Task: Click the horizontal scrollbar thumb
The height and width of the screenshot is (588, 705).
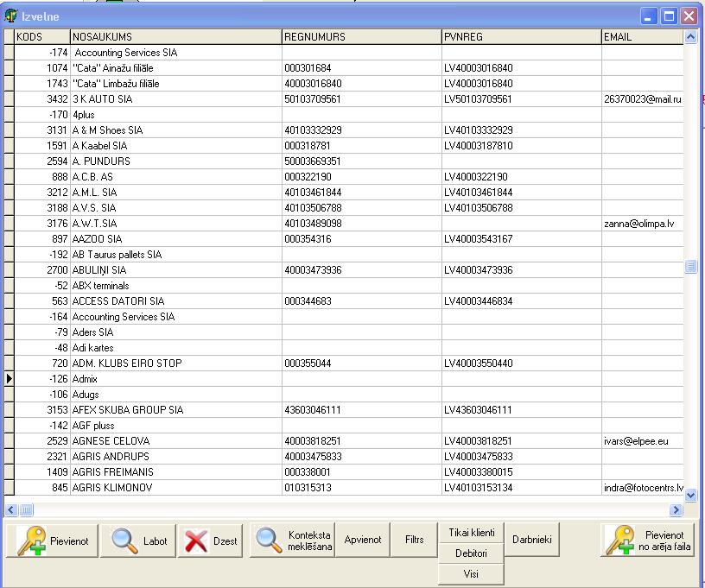Action: [27, 509]
